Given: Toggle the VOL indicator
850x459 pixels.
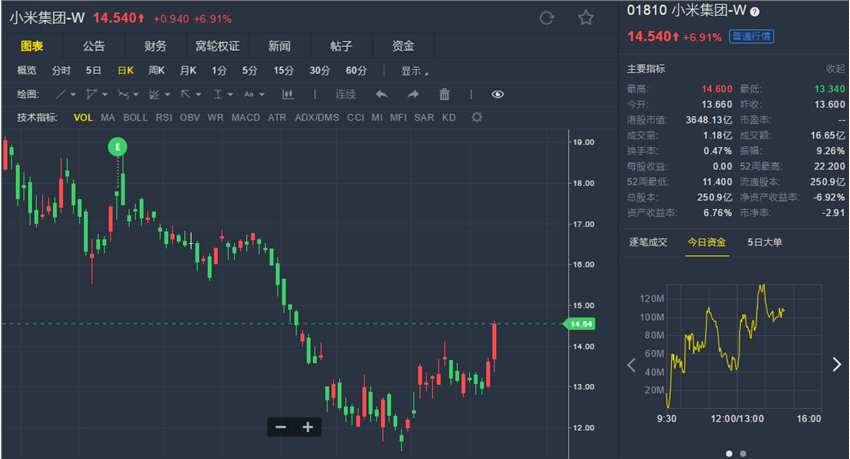Looking at the screenshot, I should pos(83,118).
